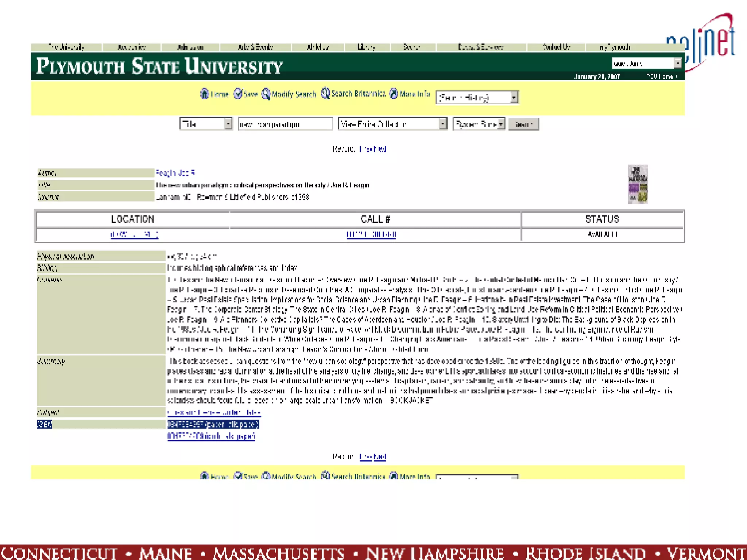Click the book cover thumbnail image

point(637,184)
